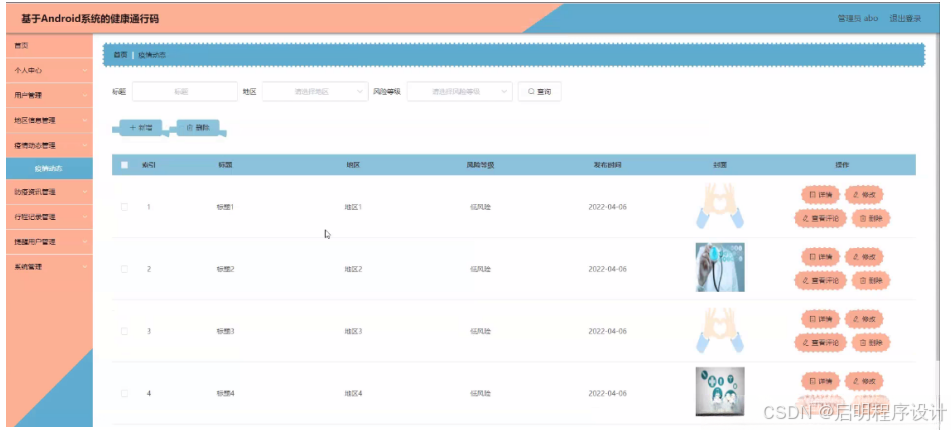Screen dimensions: 951x430
Task: Click 修改 button for row 标题1
Action: coord(864,195)
